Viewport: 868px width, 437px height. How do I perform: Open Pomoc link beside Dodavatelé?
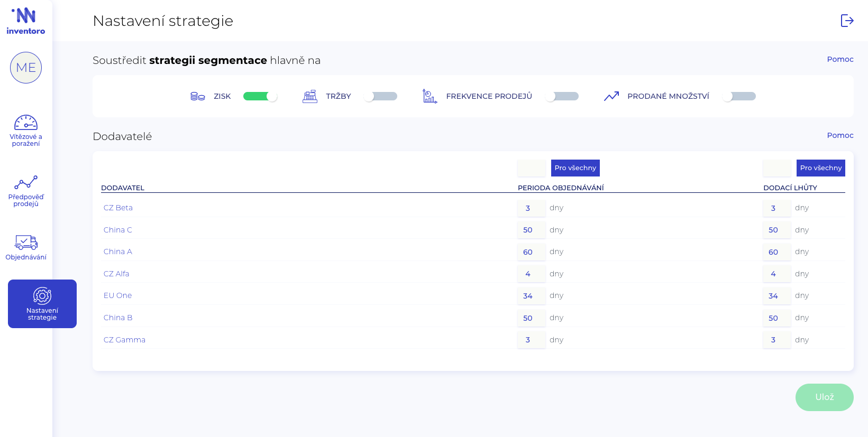pyautogui.click(x=840, y=135)
